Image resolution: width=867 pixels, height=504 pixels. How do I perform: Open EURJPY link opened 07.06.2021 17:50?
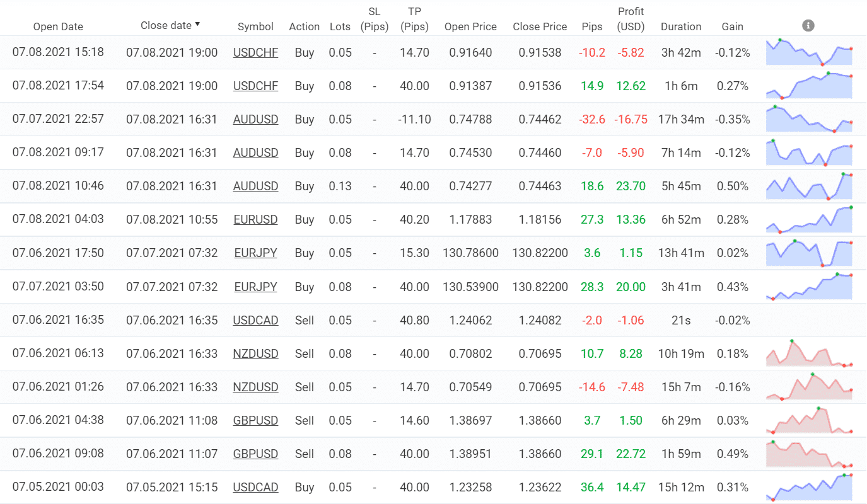255,253
